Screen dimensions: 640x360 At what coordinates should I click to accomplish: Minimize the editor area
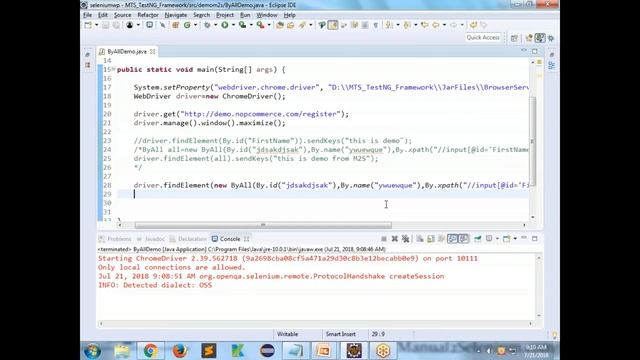524,51
